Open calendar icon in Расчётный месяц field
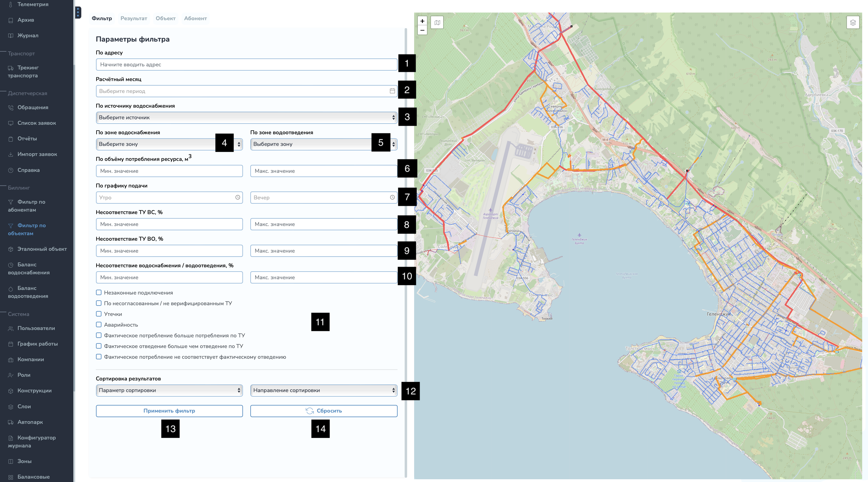868x482 pixels. pos(392,91)
